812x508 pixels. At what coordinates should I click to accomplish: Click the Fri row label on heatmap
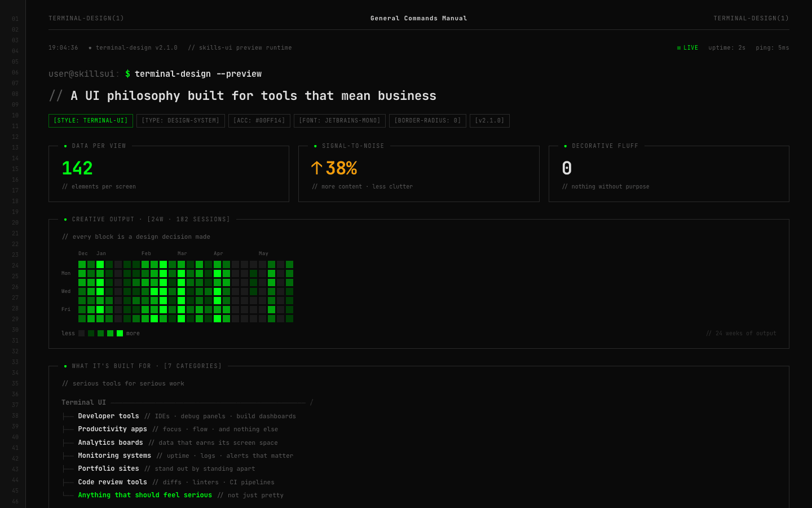(x=66, y=309)
